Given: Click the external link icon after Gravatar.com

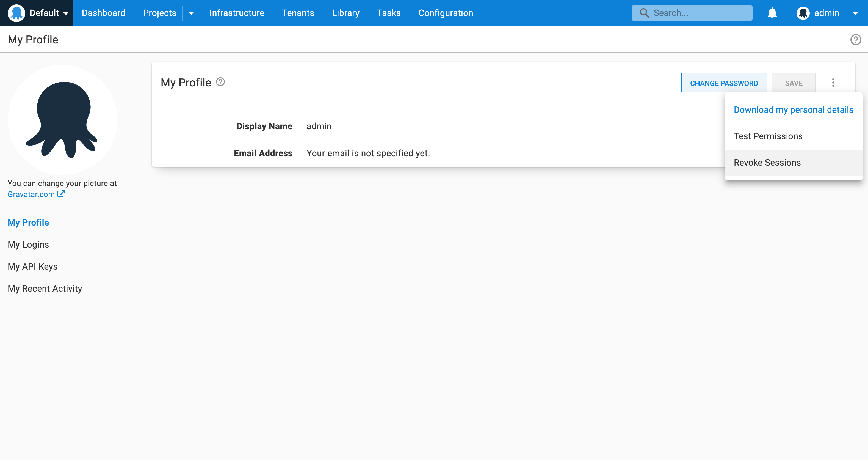Looking at the screenshot, I should coord(61,194).
